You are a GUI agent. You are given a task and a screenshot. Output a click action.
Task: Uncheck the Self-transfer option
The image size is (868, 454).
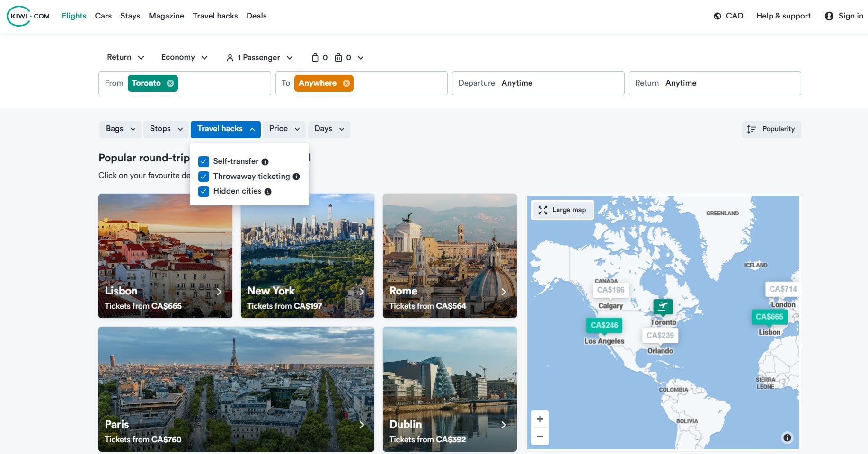204,161
